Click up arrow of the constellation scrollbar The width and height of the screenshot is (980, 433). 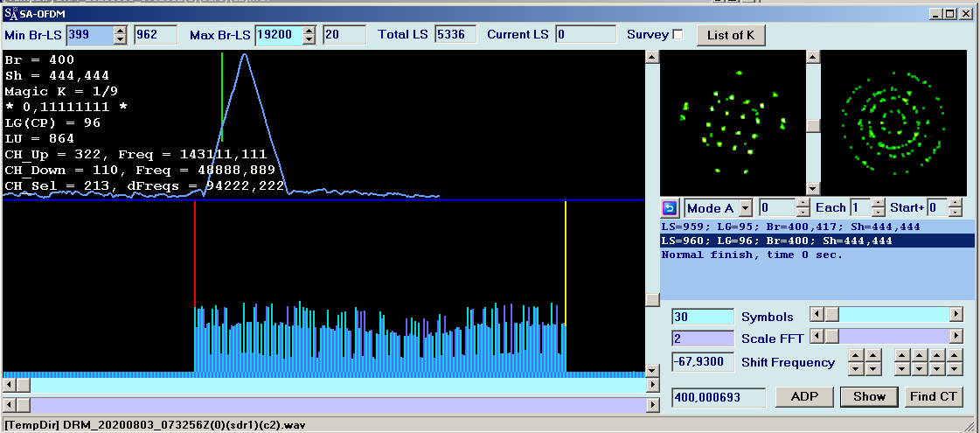[x=812, y=57]
